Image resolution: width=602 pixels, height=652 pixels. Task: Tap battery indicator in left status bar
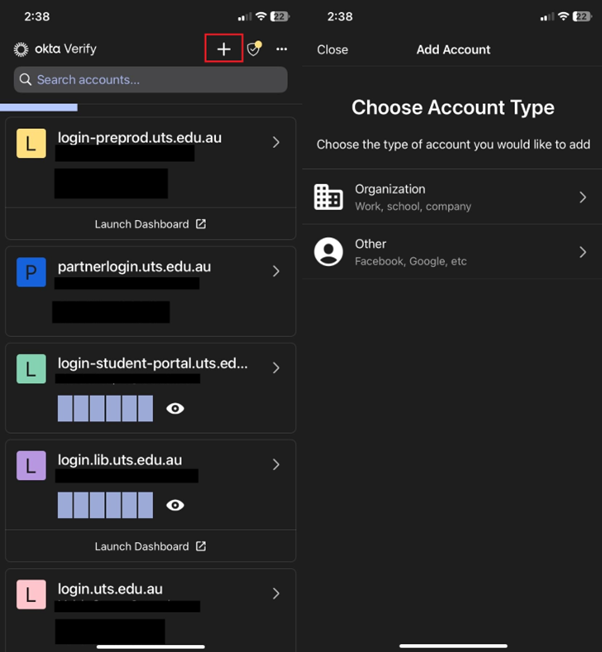coord(280,17)
